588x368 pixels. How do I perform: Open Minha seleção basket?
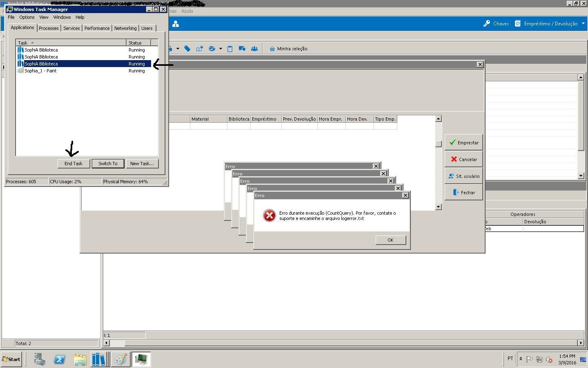[288, 49]
